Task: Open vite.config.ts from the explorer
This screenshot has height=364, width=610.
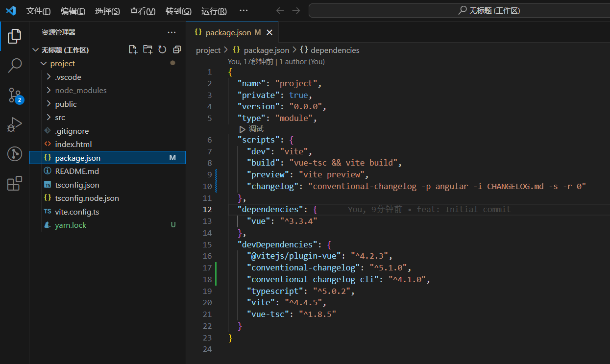Action: 77,212
